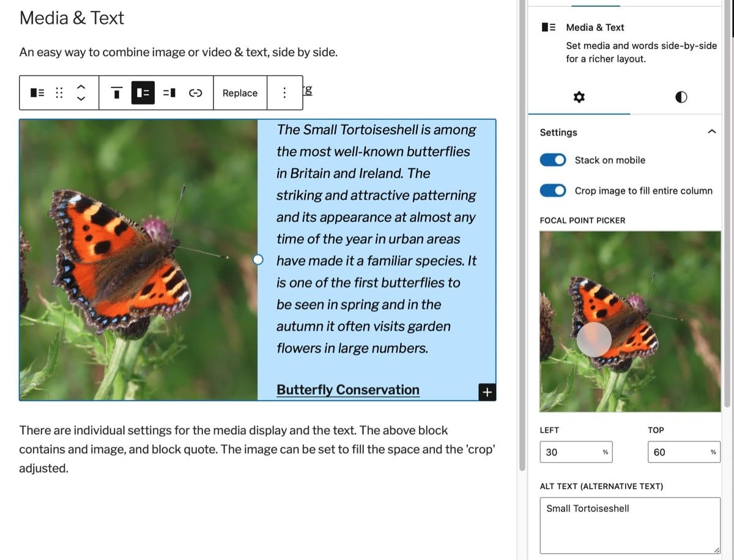734x560 pixels.
Task: Open the Butterfly Conservation link
Action: [347, 390]
